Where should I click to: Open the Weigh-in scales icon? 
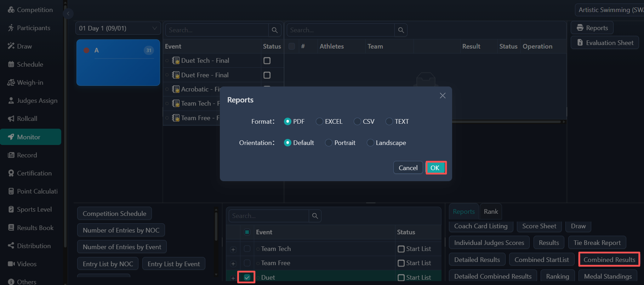pyautogui.click(x=11, y=83)
